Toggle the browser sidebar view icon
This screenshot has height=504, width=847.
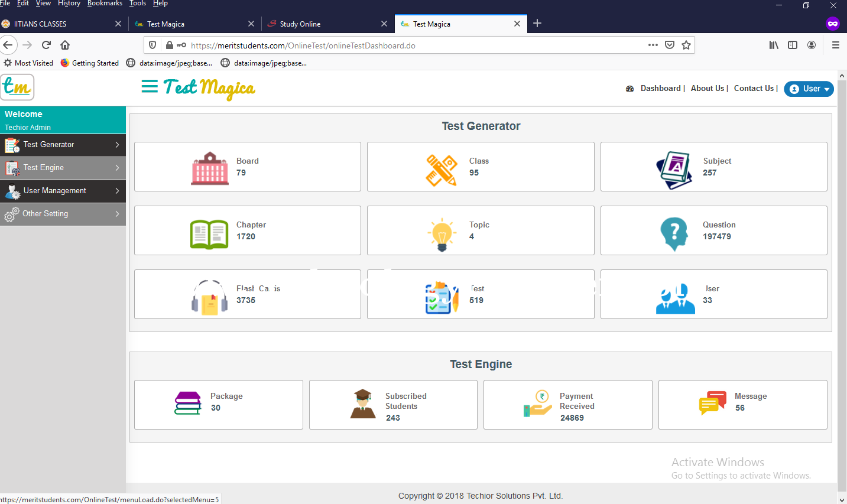click(793, 45)
